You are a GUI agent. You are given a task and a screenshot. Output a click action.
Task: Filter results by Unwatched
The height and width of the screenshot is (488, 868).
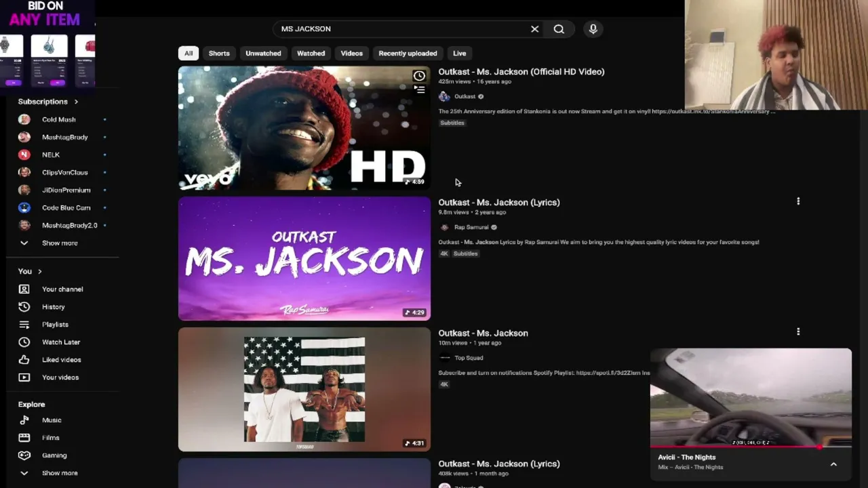click(x=263, y=54)
